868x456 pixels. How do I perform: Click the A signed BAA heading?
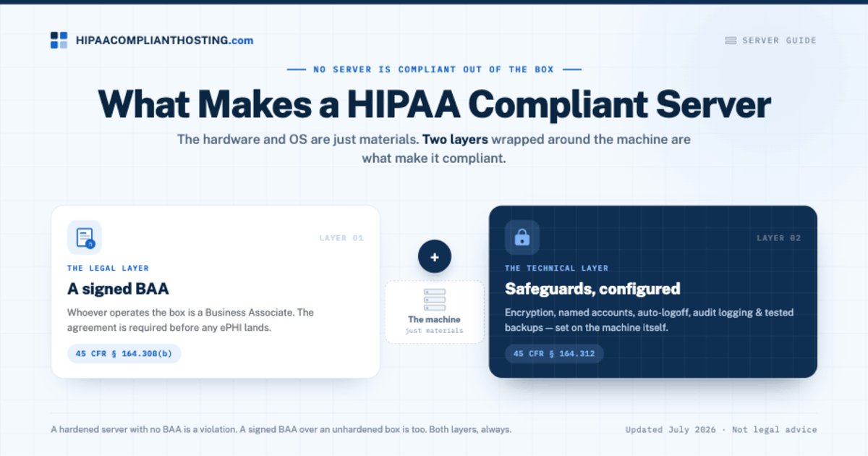[x=119, y=289]
